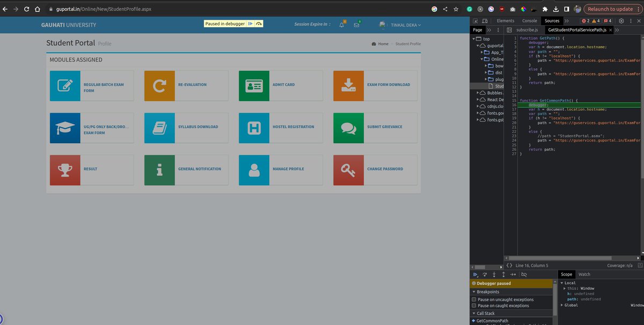Image resolution: width=644 pixels, height=325 pixels.
Task: Click the browser address bar URL
Action: tap(104, 9)
